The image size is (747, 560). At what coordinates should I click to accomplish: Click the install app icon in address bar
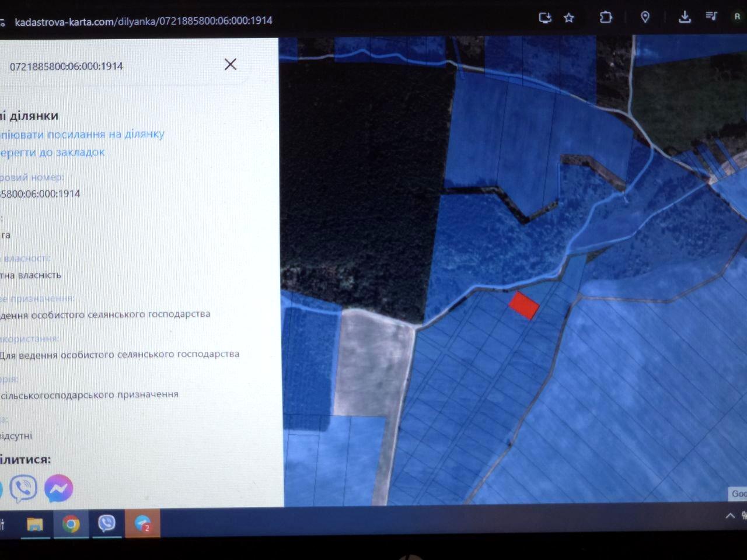click(x=545, y=17)
